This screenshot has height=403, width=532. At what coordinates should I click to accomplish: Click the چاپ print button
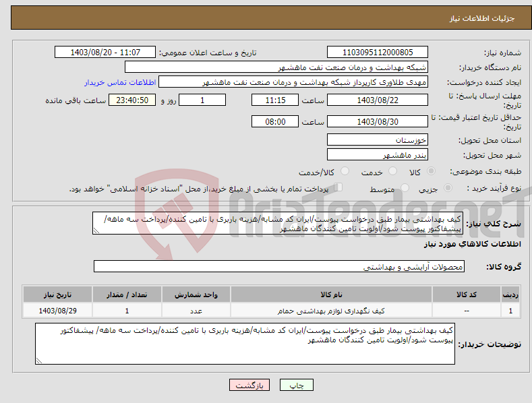(x=297, y=385)
